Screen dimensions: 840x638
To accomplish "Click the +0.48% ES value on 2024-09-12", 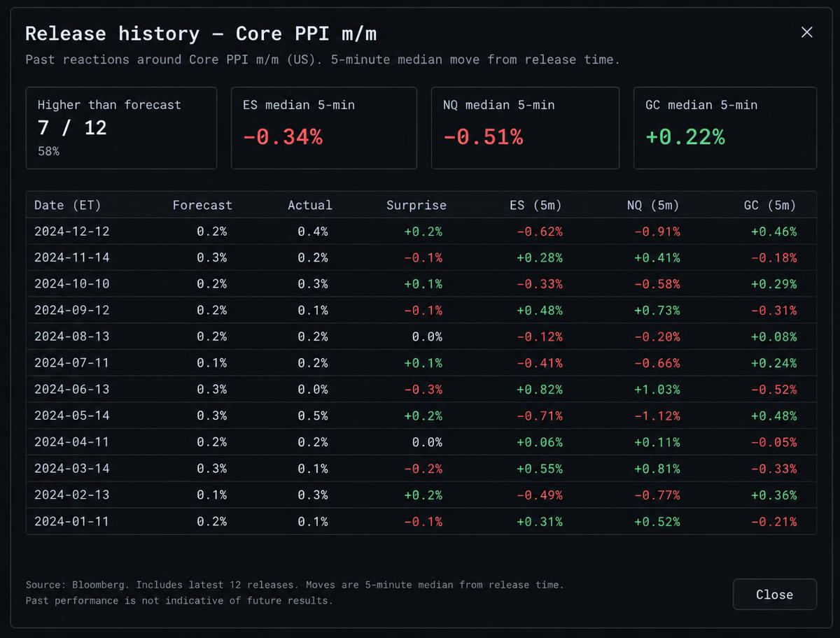I will (x=540, y=311).
